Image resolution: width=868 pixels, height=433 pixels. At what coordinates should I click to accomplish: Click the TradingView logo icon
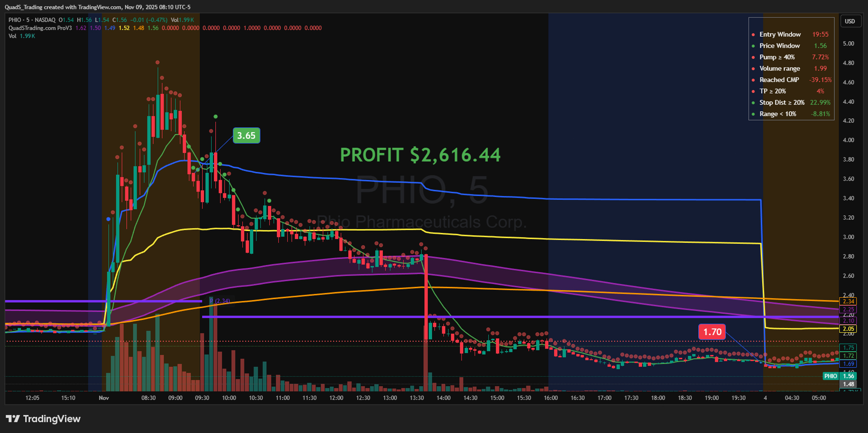(x=13, y=419)
